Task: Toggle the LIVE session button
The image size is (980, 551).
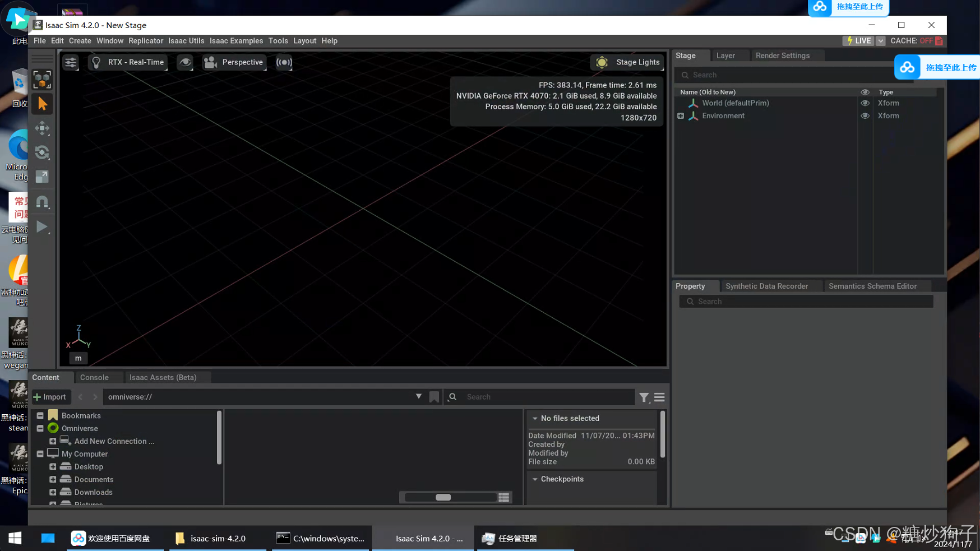Action: click(858, 41)
